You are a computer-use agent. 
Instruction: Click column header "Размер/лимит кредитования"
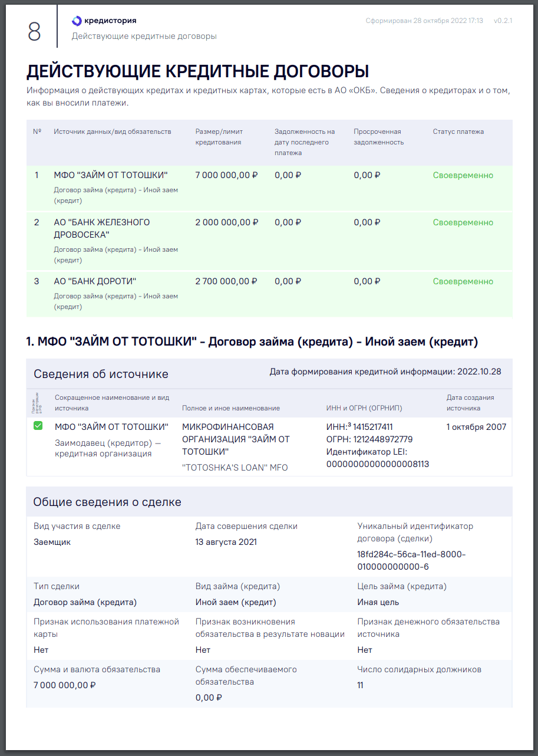pyautogui.click(x=219, y=137)
